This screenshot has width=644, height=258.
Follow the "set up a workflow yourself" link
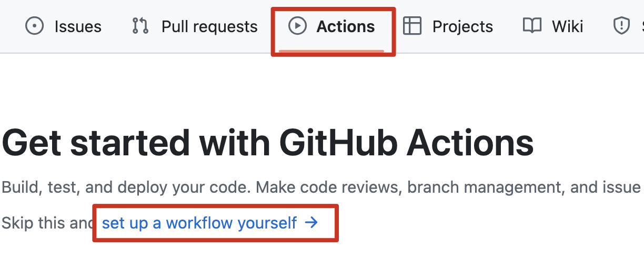tap(199, 223)
